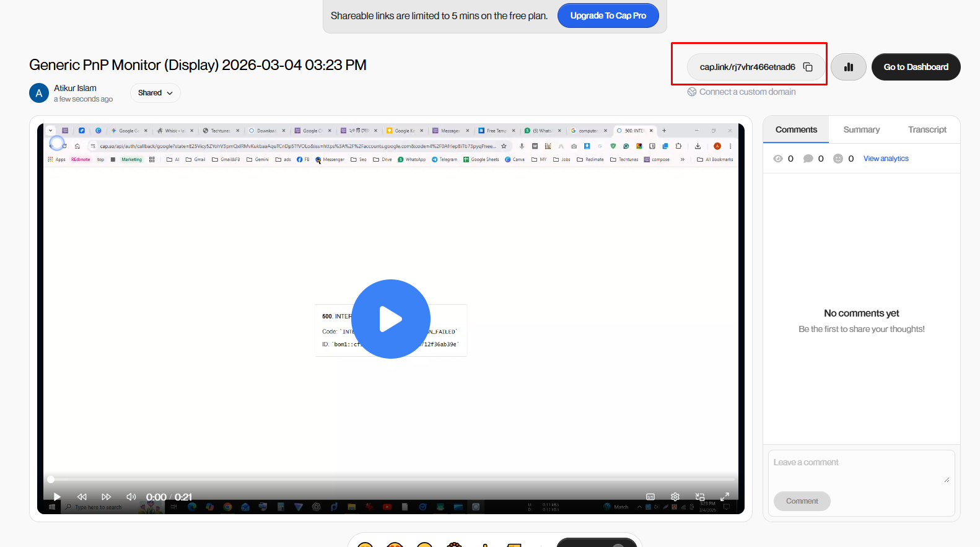Image resolution: width=980 pixels, height=547 pixels.
Task: Follow the Connect a custom domain link
Action: pyautogui.click(x=748, y=92)
